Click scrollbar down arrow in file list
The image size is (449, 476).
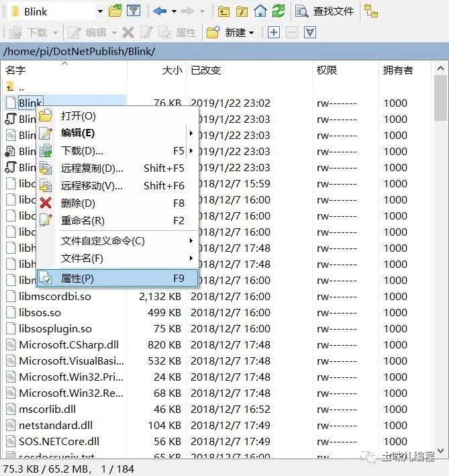tap(440, 450)
